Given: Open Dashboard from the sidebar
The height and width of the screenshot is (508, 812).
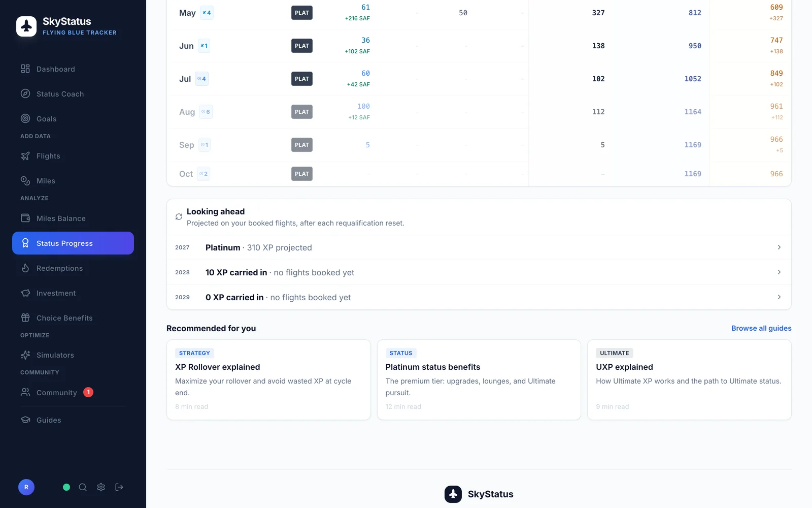Looking at the screenshot, I should [x=73, y=69].
